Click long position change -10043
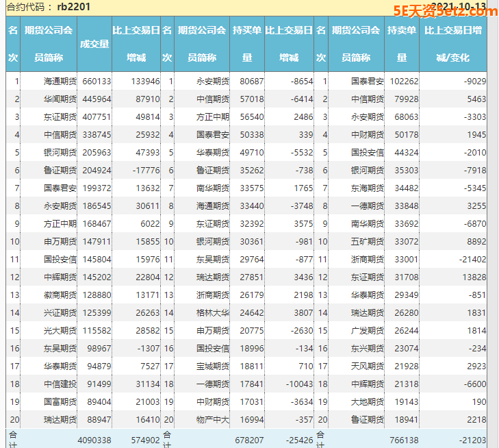This screenshot has height=448, width=499. point(299,384)
